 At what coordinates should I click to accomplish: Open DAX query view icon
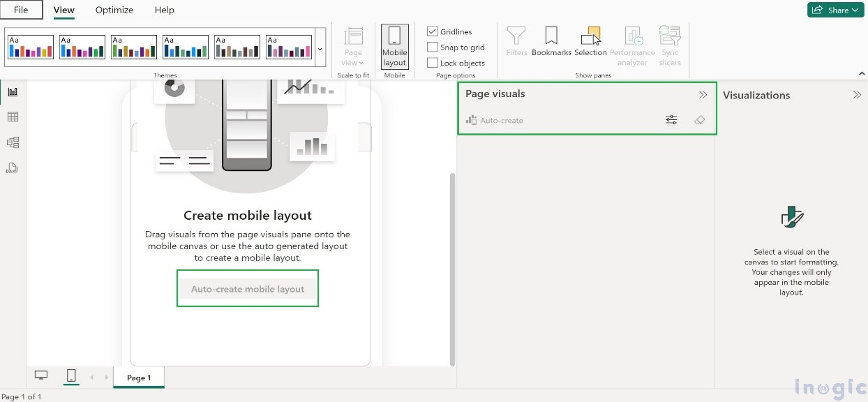click(13, 168)
